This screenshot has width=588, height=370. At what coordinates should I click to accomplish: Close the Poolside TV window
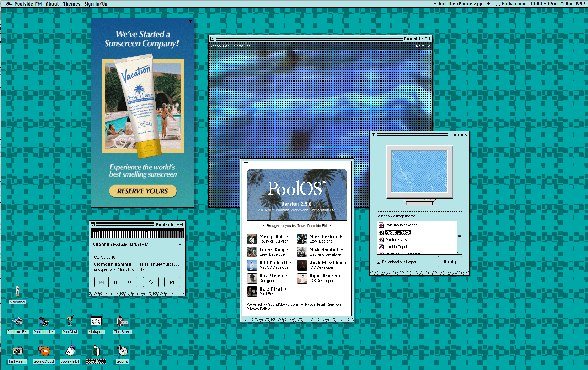click(x=212, y=39)
